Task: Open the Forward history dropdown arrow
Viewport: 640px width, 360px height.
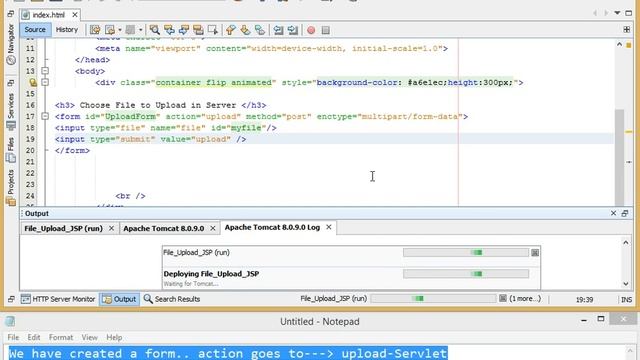Action: pyautogui.click(x=140, y=30)
